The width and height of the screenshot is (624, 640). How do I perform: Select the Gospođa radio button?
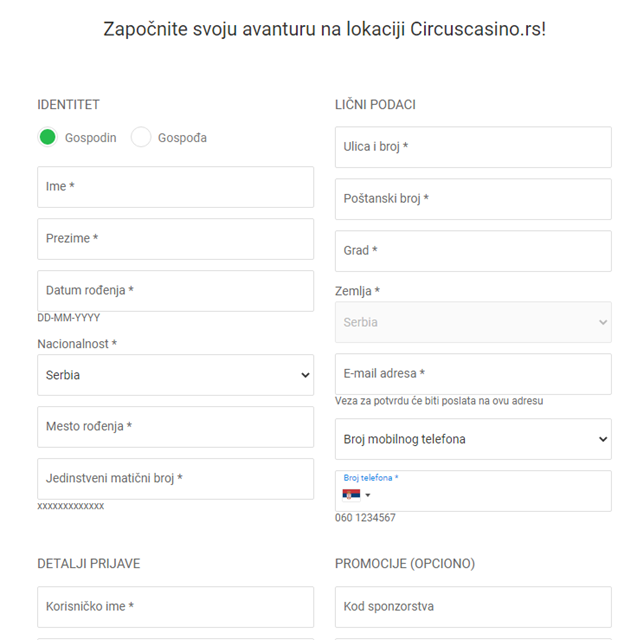[141, 137]
